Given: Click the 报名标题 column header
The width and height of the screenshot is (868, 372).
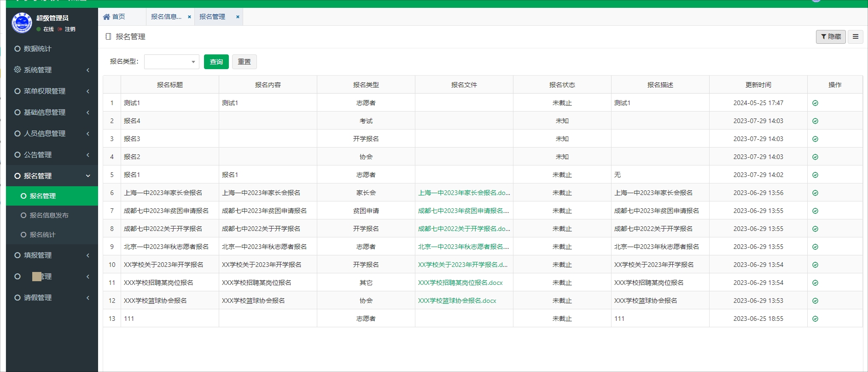Looking at the screenshot, I should 170,85.
